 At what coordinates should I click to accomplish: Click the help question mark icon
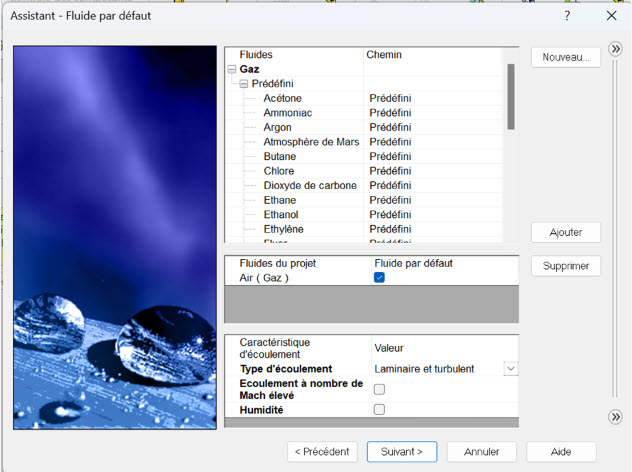567,16
